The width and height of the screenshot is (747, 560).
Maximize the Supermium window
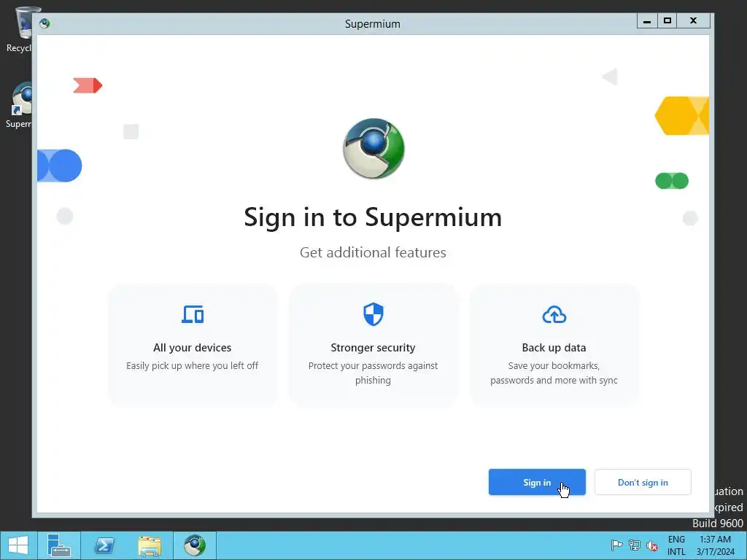coord(667,21)
